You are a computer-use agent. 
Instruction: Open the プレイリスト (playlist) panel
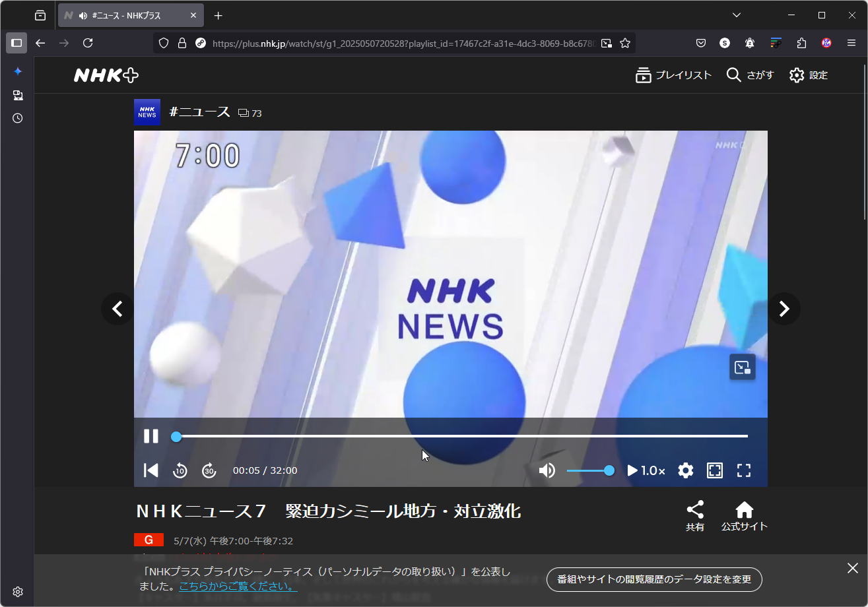tap(673, 75)
